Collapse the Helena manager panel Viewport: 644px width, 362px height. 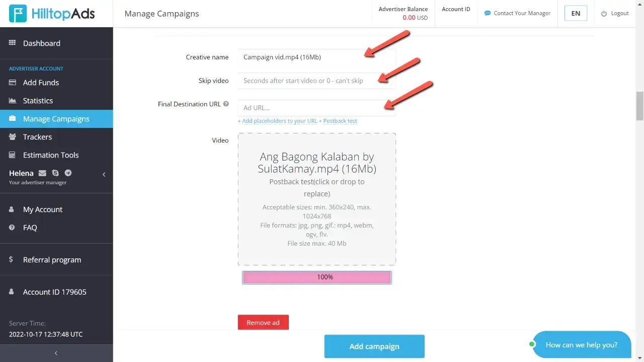click(104, 175)
